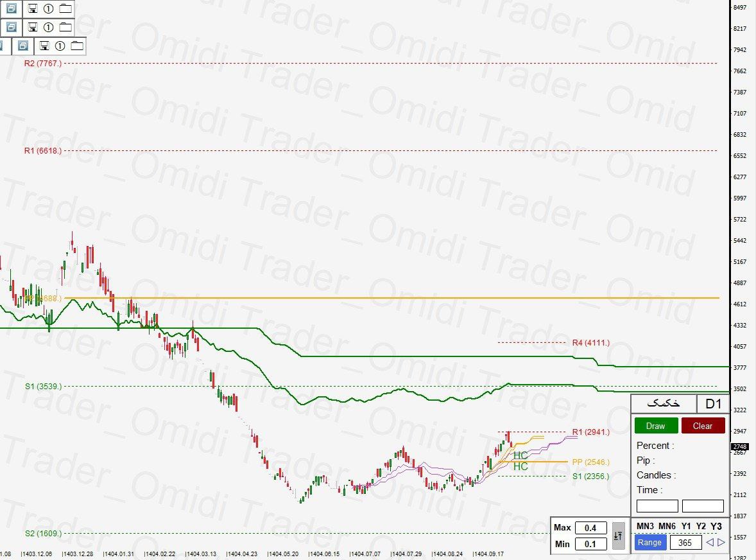This screenshot has width=756, height=560.
Task: Click the up-down sort arrows icon beside Max field
Action: [x=618, y=535]
